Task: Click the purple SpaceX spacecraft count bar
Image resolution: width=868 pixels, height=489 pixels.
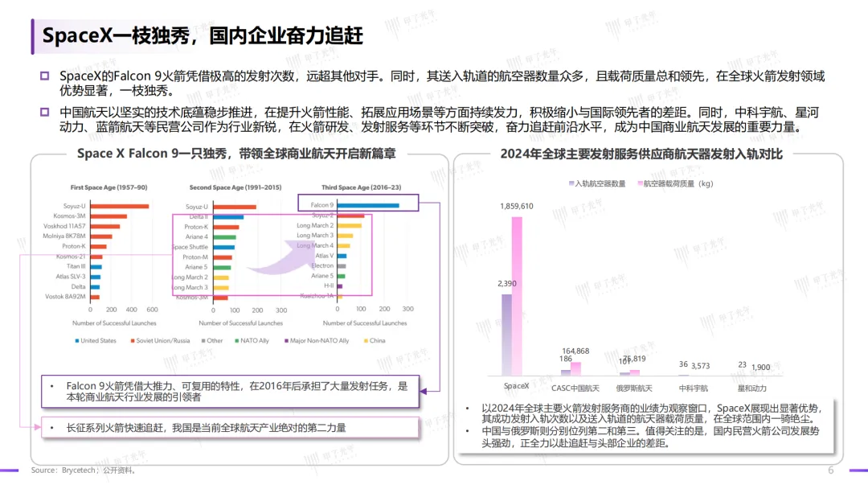Action: click(x=506, y=335)
